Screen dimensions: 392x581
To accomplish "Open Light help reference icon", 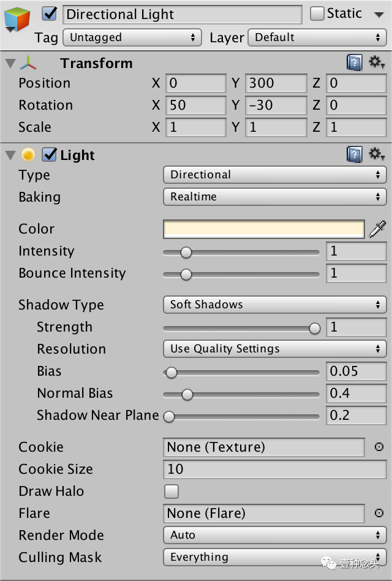I will click(x=354, y=154).
